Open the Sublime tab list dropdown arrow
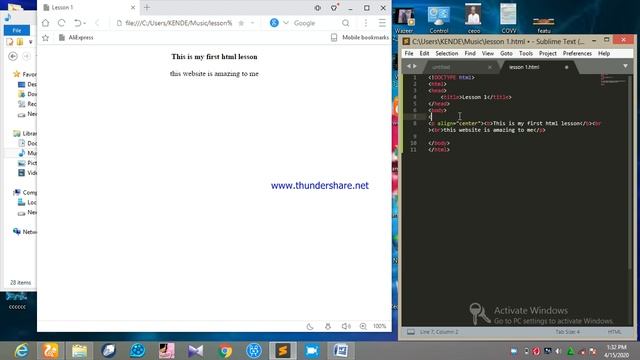640x360 pixels. [625, 66]
